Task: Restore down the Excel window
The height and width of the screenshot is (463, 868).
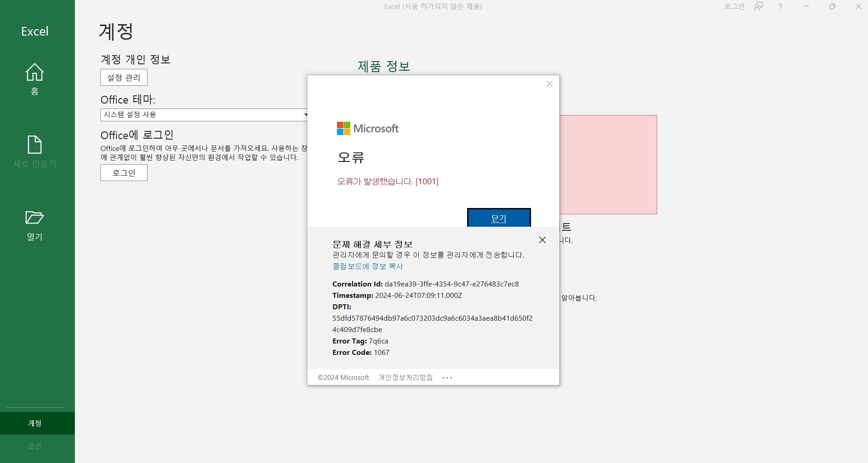Action: pos(832,6)
